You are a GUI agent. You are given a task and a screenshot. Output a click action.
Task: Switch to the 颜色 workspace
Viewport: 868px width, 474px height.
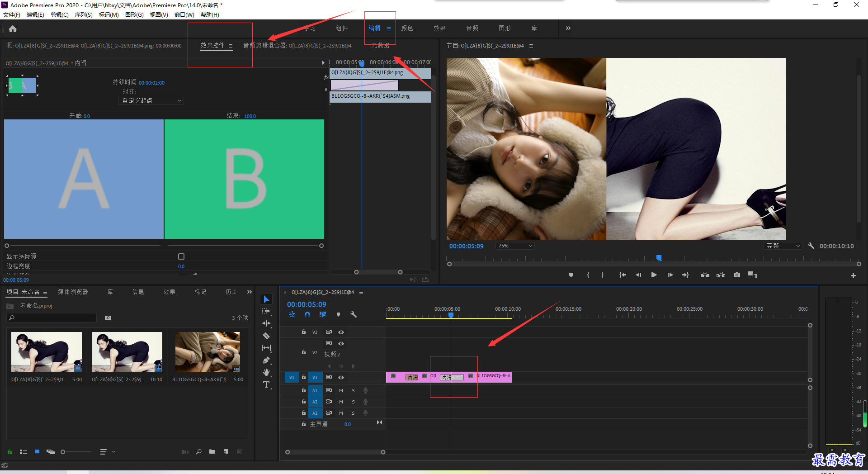point(407,28)
